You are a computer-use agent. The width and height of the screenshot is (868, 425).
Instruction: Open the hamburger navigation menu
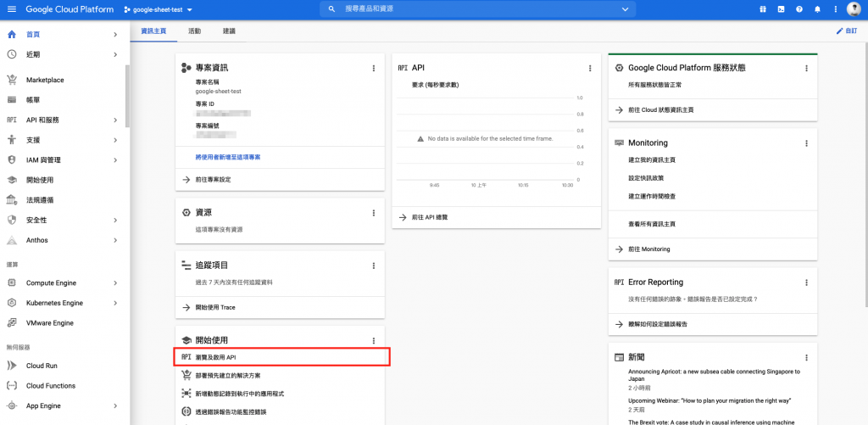tap(12, 9)
